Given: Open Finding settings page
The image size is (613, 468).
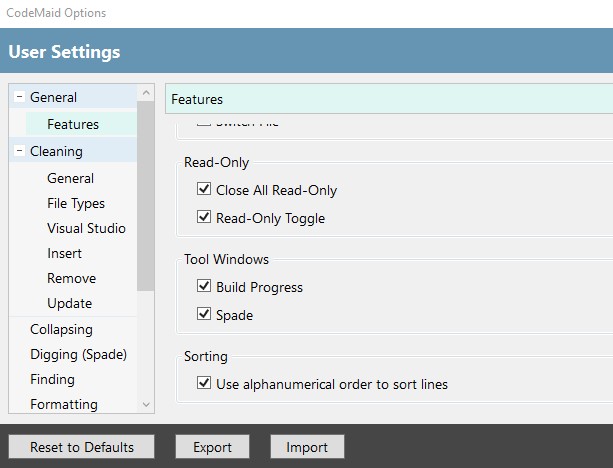Looking at the screenshot, I should (52, 379).
